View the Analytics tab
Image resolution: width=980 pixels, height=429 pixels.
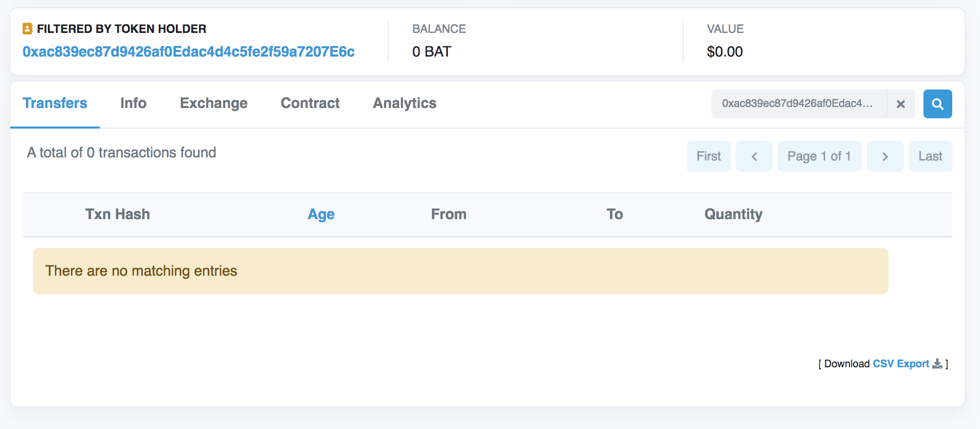pyautogui.click(x=405, y=103)
